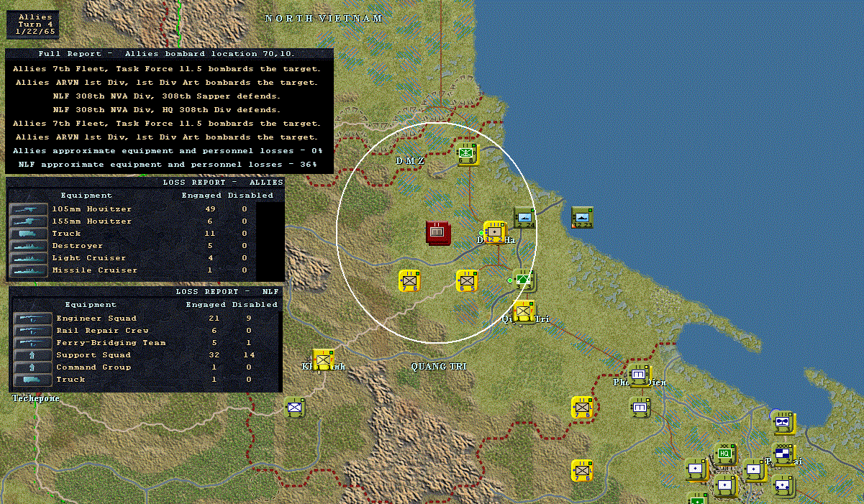The height and width of the screenshot is (504, 864).
Task: Click the NLF losses 36% report line
Action: pos(168,165)
